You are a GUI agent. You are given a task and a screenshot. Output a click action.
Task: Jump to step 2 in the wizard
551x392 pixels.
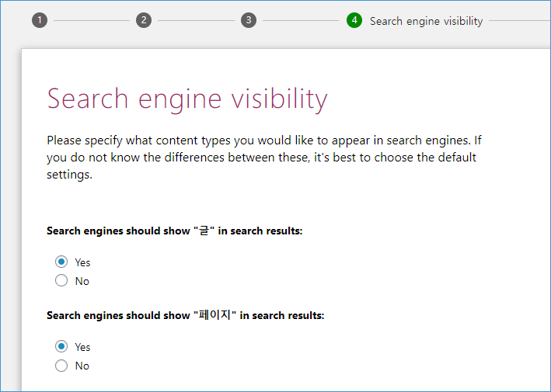click(x=144, y=20)
